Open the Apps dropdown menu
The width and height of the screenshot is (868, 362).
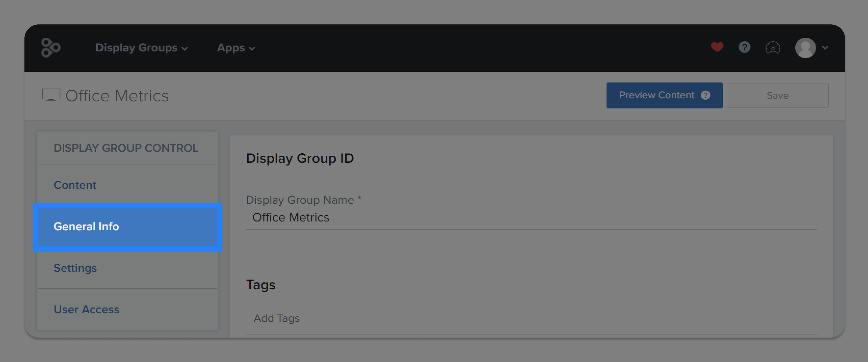point(235,48)
